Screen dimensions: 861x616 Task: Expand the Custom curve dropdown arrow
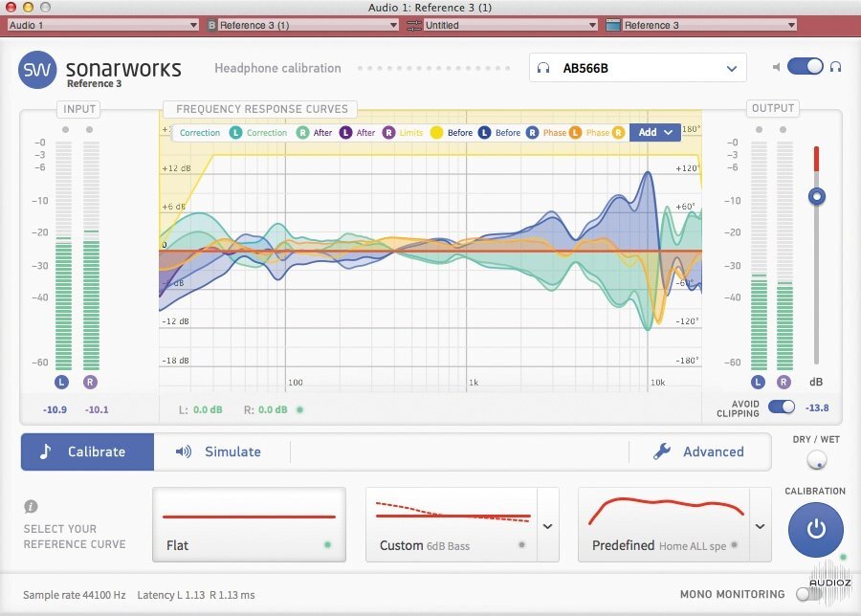[x=547, y=526]
